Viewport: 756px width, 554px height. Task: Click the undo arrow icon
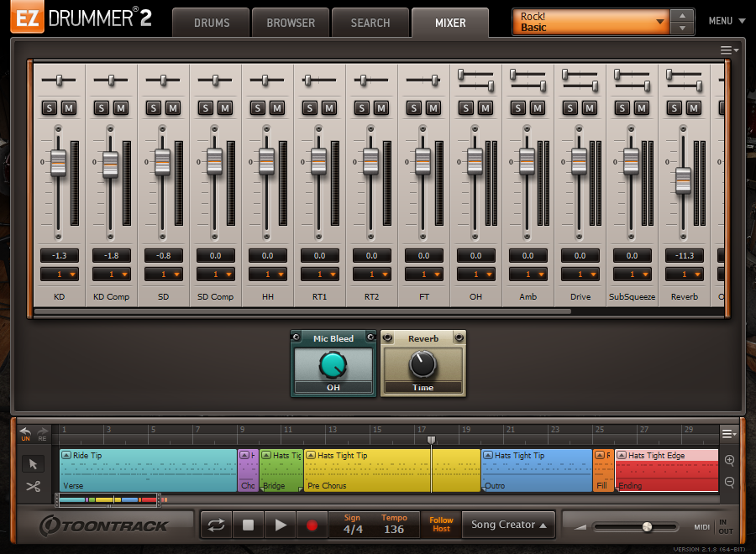(25, 432)
